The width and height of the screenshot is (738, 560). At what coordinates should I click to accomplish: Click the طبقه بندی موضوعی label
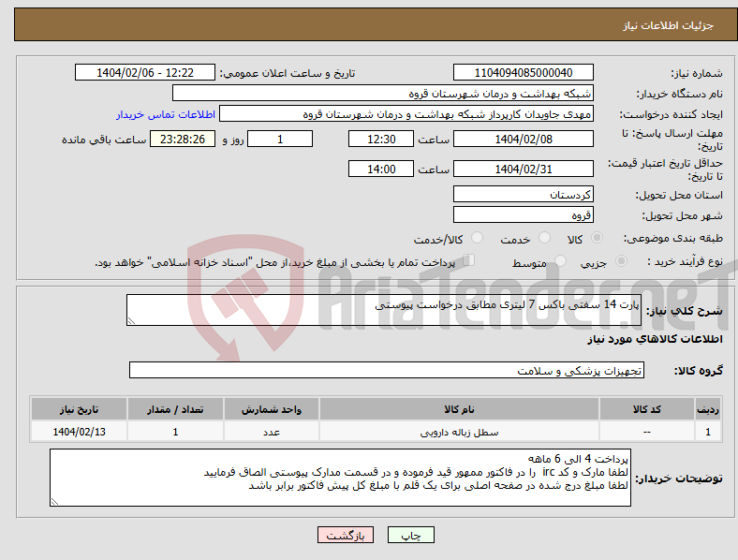[673, 239]
